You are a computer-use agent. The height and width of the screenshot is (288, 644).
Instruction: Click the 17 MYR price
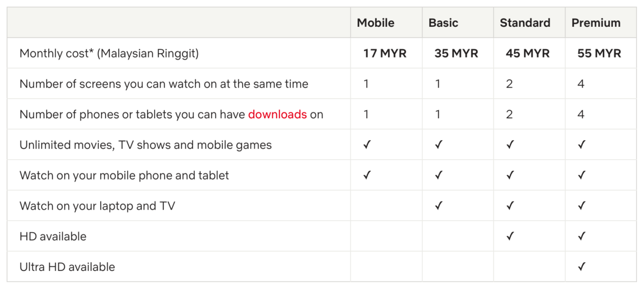[x=385, y=54]
